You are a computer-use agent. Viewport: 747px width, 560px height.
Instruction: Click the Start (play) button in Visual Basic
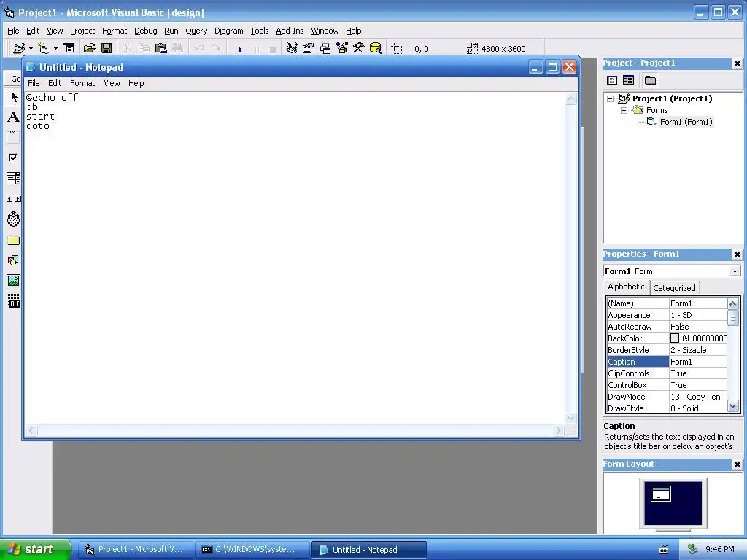(x=240, y=49)
